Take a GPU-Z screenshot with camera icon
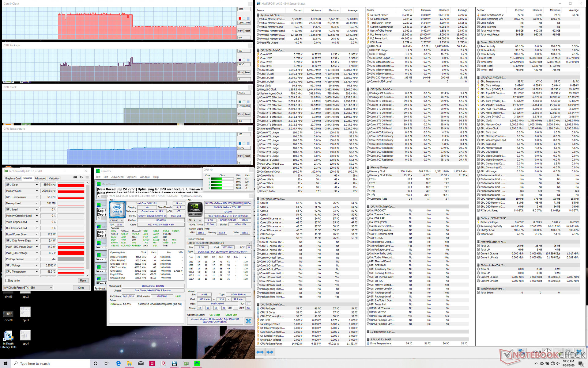The width and height of the screenshot is (588, 368). [75, 177]
